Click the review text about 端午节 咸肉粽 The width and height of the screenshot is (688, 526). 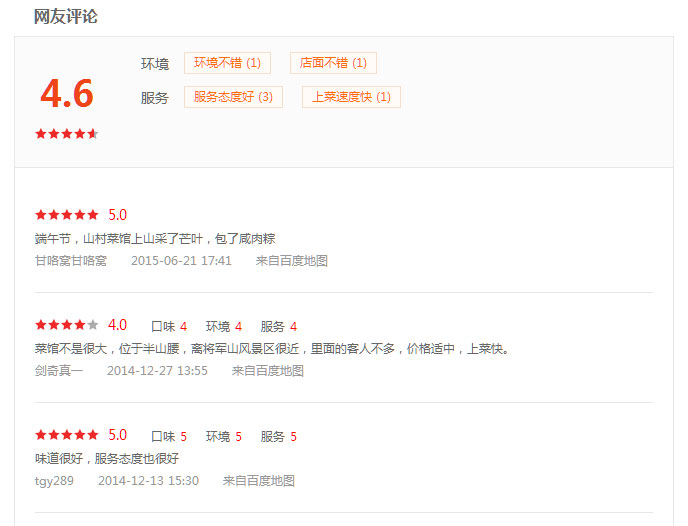click(155, 239)
